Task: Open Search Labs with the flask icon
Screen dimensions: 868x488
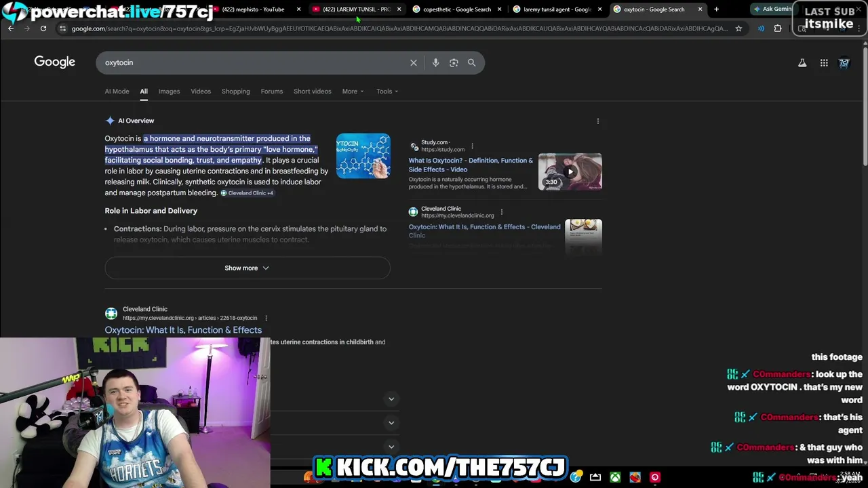Action: (x=802, y=63)
